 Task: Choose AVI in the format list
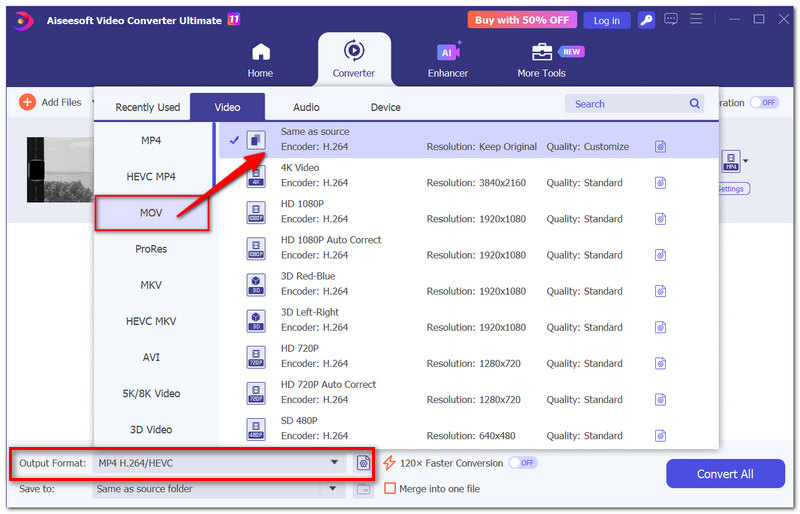click(151, 357)
